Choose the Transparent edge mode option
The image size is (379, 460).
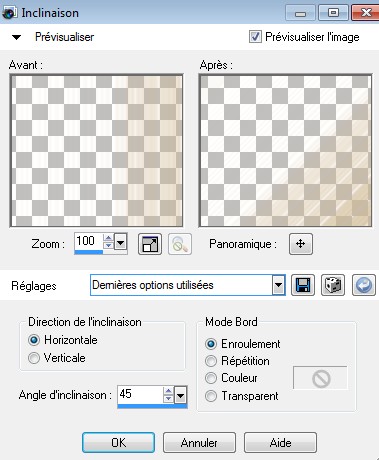point(211,396)
